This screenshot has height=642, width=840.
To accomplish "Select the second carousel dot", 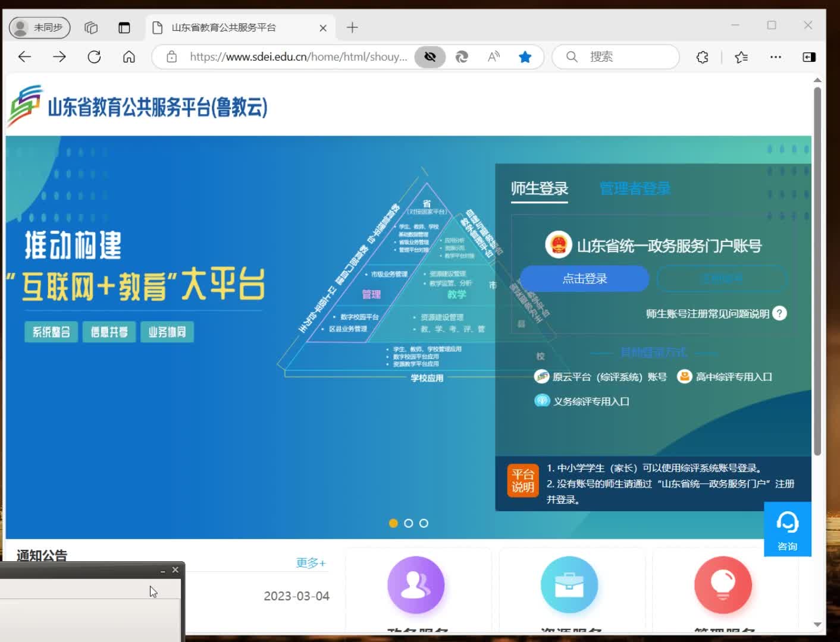I will coord(408,523).
